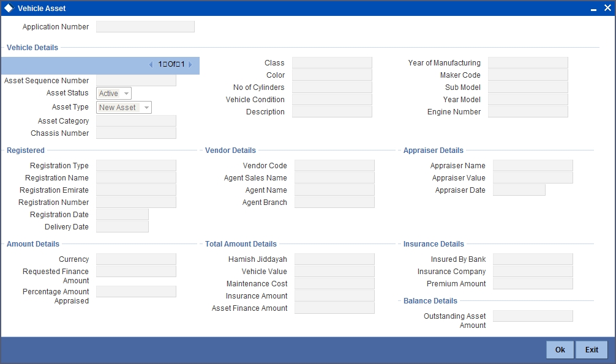Click the Vendor Details section heading
This screenshot has width=616, height=364.
click(230, 150)
